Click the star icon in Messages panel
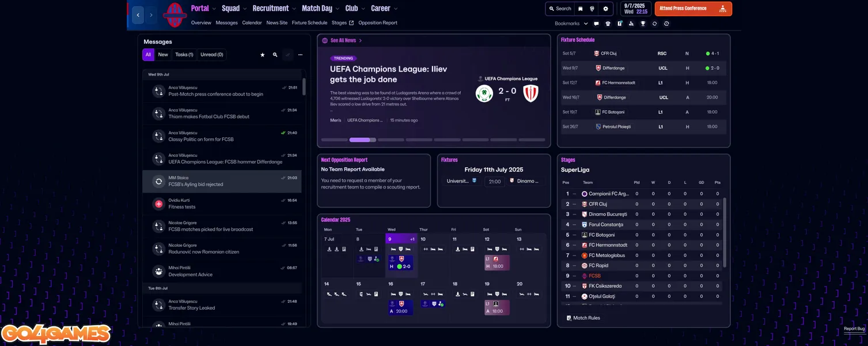 [263, 55]
